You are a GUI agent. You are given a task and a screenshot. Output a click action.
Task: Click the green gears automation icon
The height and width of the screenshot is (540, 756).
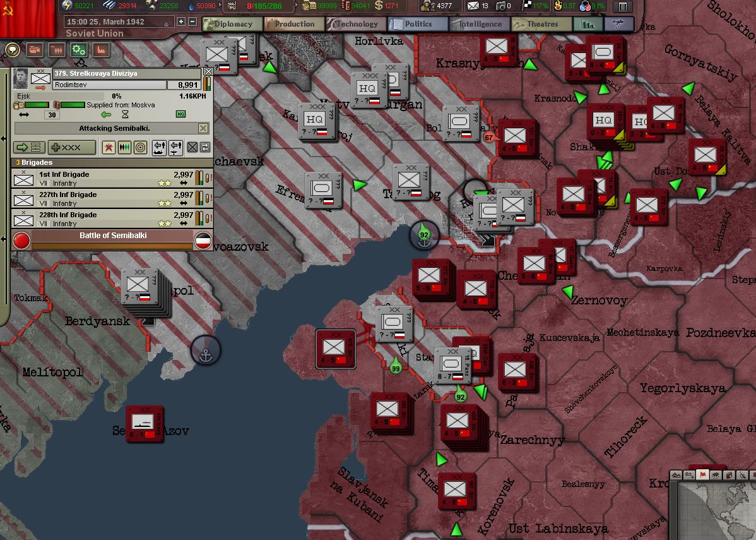(78, 50)
